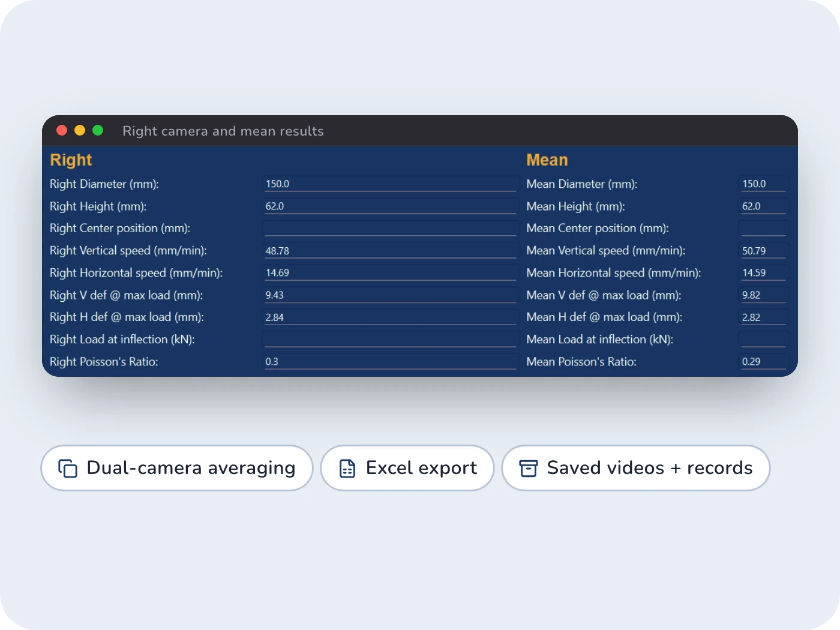Select the Dual-camera averaging pill

[177, 468]
